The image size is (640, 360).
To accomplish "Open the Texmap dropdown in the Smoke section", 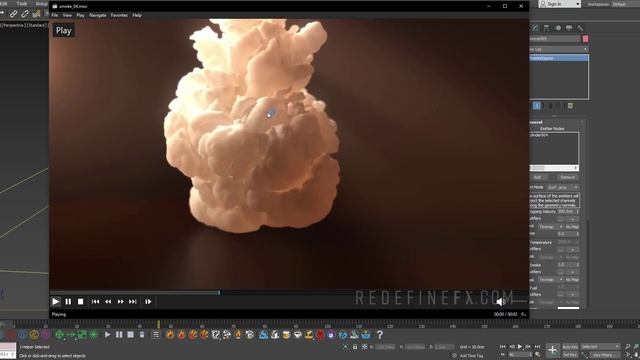I will 550,280.
